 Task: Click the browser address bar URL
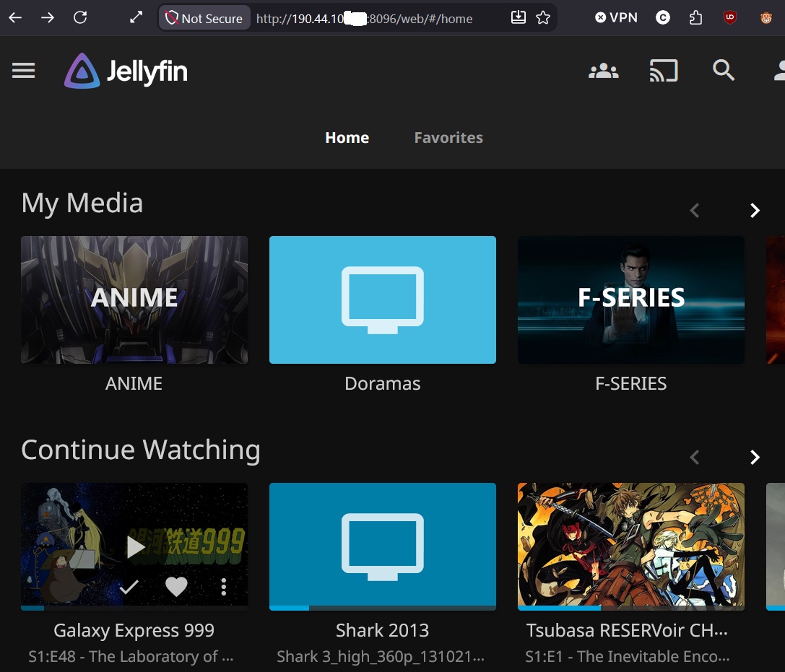click(x=365, y=19)
